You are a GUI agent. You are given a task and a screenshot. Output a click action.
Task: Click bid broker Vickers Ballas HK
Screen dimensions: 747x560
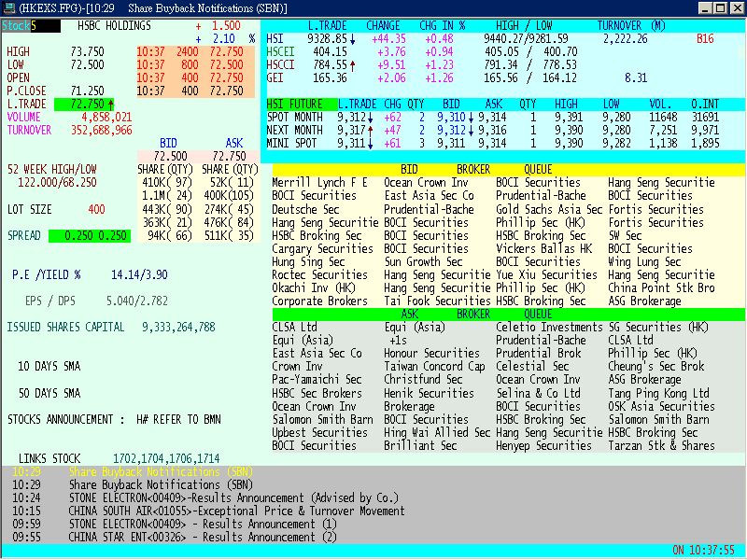click(x=544, y=248)
